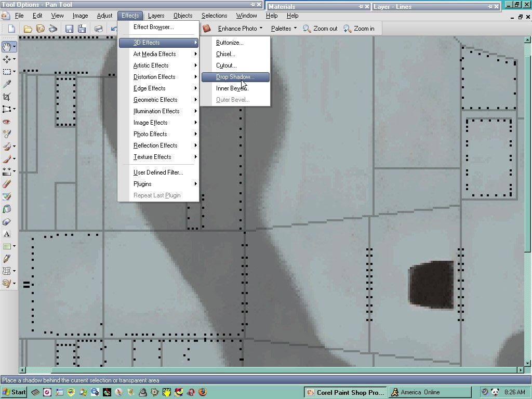Click the Windows Start button
Screen dimensions: 532x399
(x=14, y=392)
